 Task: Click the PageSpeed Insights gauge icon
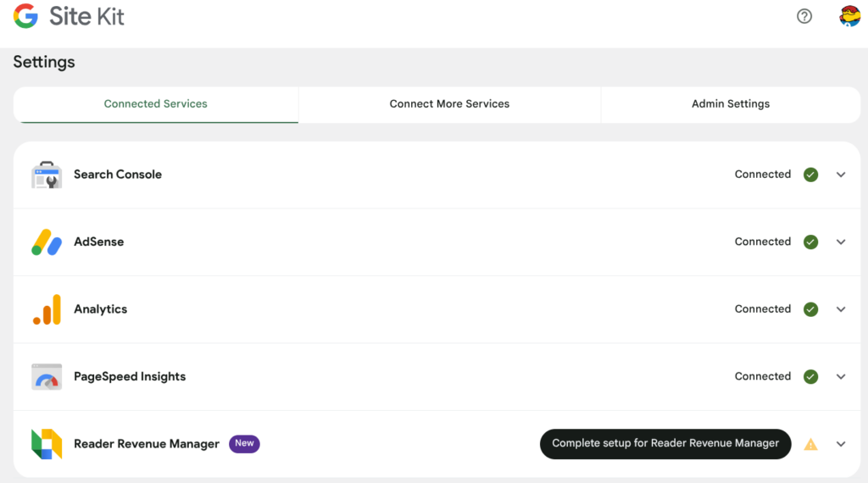tap(47, 377)
